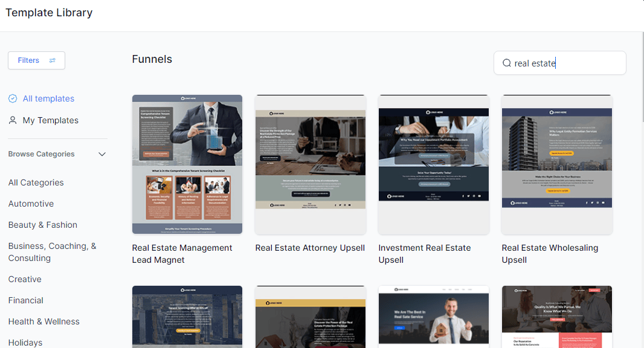Viewport: 644px width, 348px height.
Task: Select All Categories
Action: point(36,182)
